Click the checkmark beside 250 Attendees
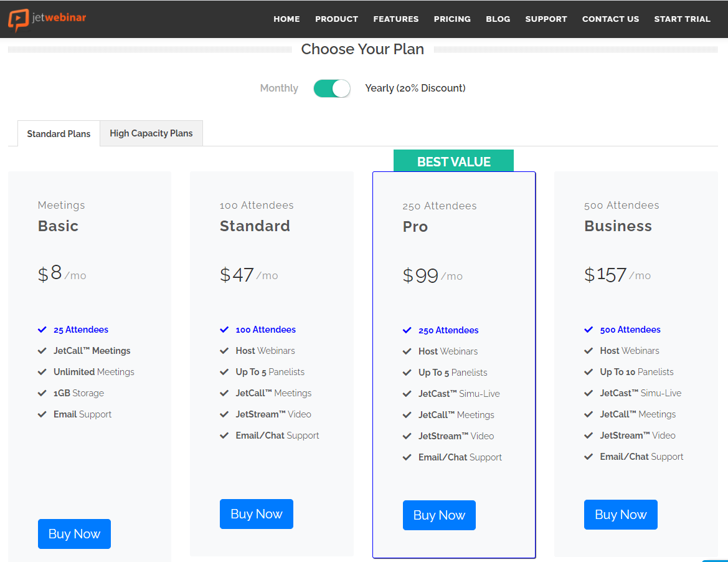728x562 pixels. tap(407, 330)
